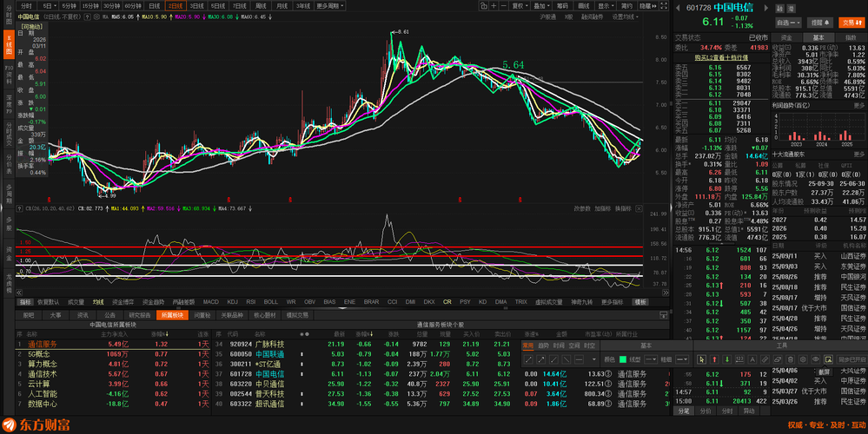This screenshot has height=434, width=868.
Task: Switch to the 趋势 drawing tab
Action: coord(544,345)
